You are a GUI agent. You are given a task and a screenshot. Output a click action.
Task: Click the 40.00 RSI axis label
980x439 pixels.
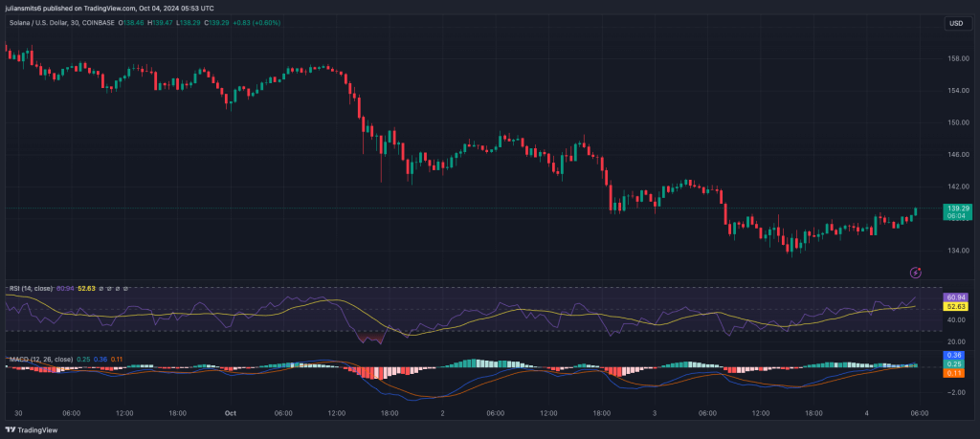tap(958, 319)
